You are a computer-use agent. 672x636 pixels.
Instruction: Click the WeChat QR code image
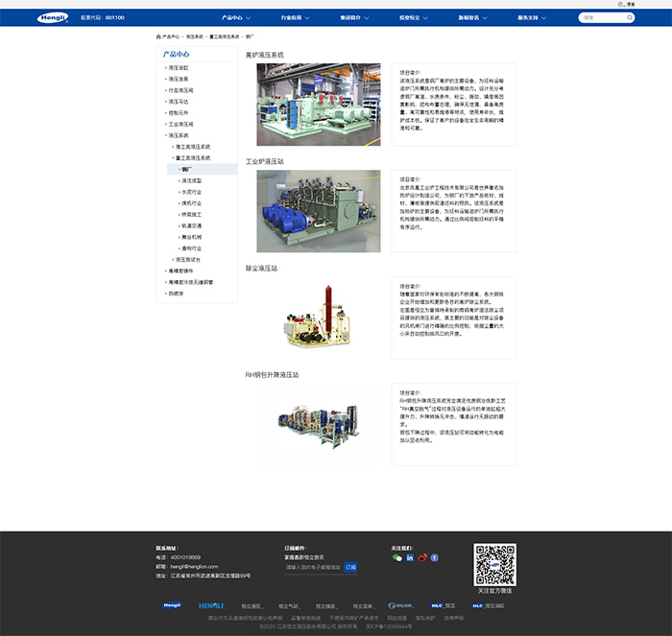[x=494, y=564]
